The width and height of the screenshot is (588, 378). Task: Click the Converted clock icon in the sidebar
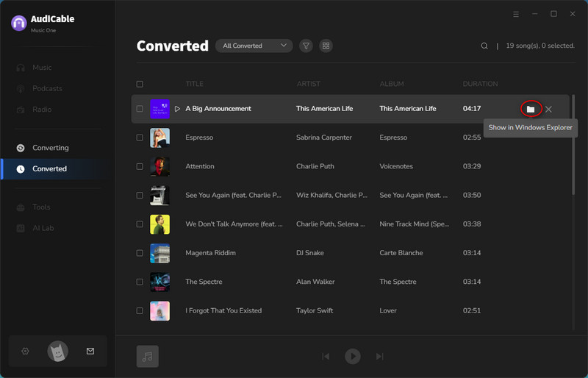[x=21, y=169]
